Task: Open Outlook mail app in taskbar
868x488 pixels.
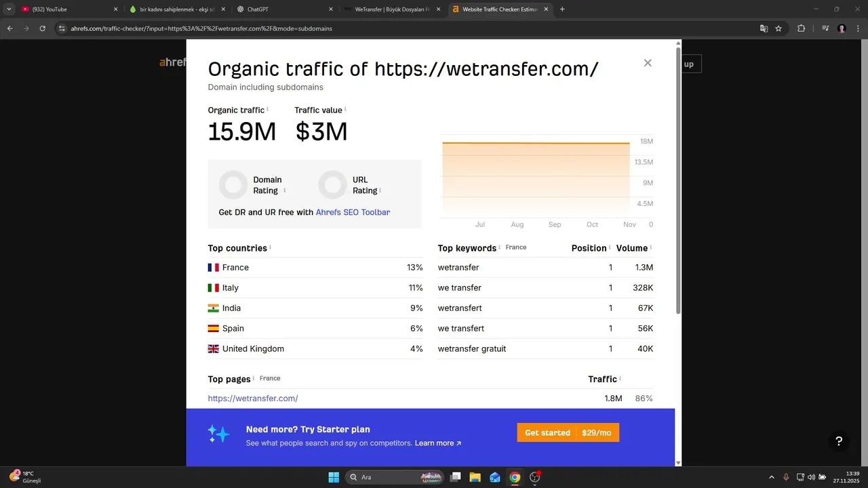Action: [x=495, y=477]
